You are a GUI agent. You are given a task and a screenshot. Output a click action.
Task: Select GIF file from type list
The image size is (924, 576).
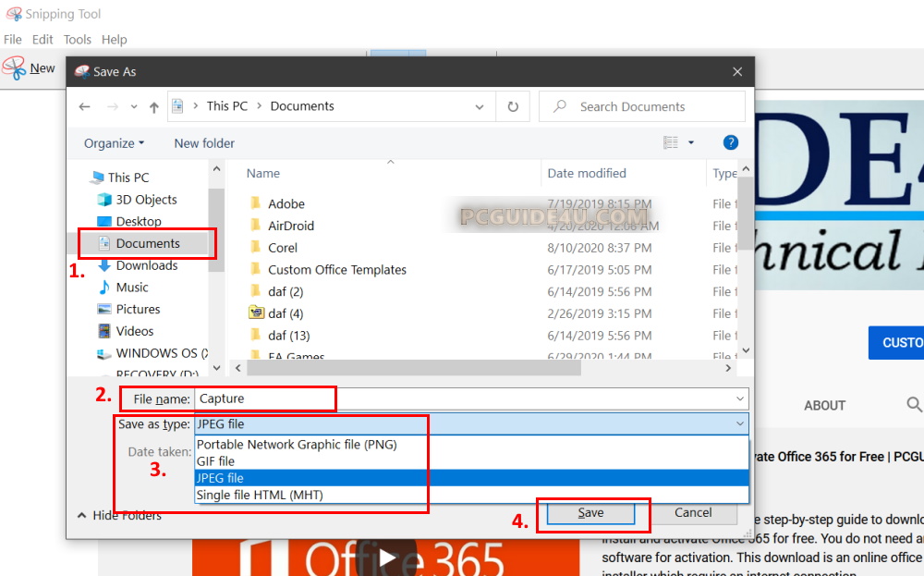(215, 461)
